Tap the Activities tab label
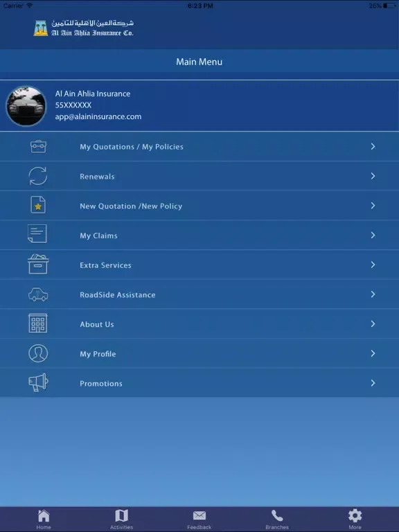Screen dimensions: 399x532 click(121, 527)
